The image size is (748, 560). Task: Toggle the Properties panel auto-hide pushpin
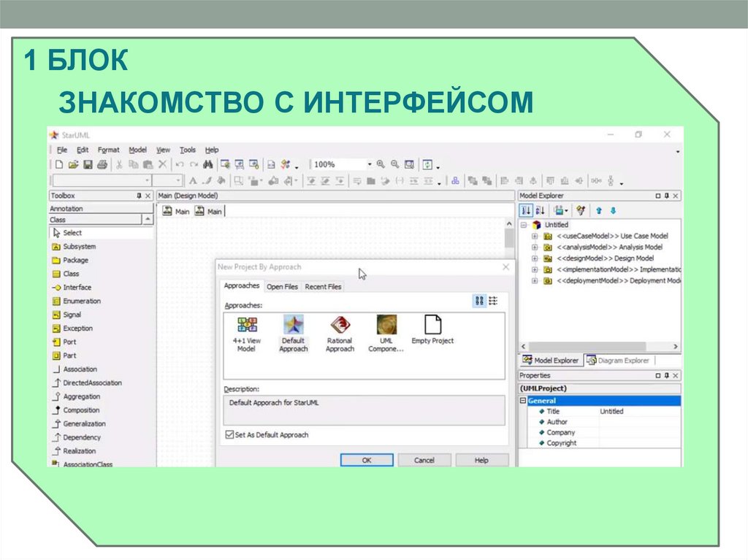[667, 375]
